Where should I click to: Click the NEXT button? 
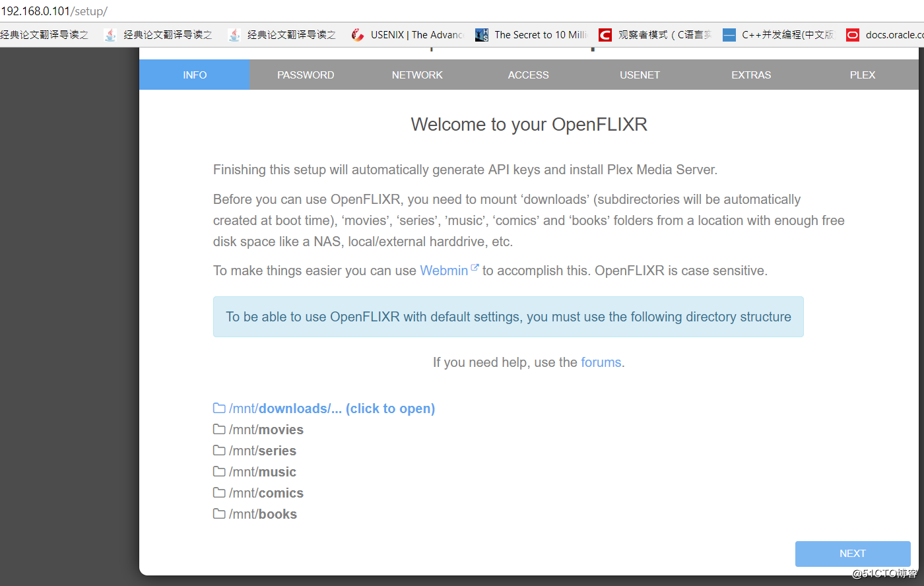tap(853, 554)
